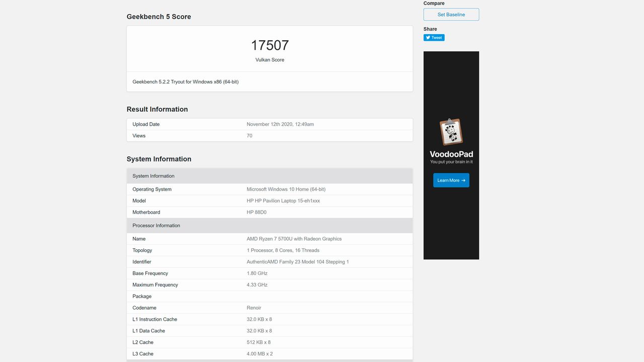Click the L1 Instruction Cache label
This screenshot has width=644, height=362.
(x=155, y=320)
